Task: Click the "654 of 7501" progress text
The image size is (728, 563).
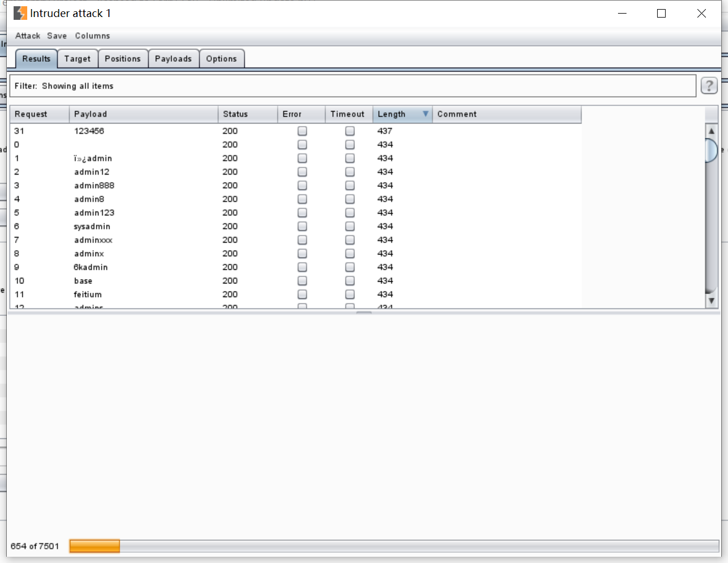Action: [35, 546]
